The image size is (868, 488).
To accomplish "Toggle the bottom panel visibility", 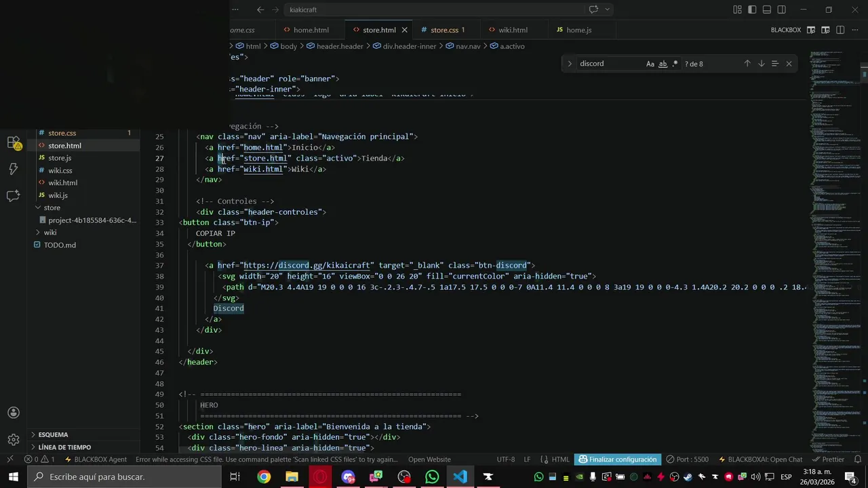I will (767, 9).
